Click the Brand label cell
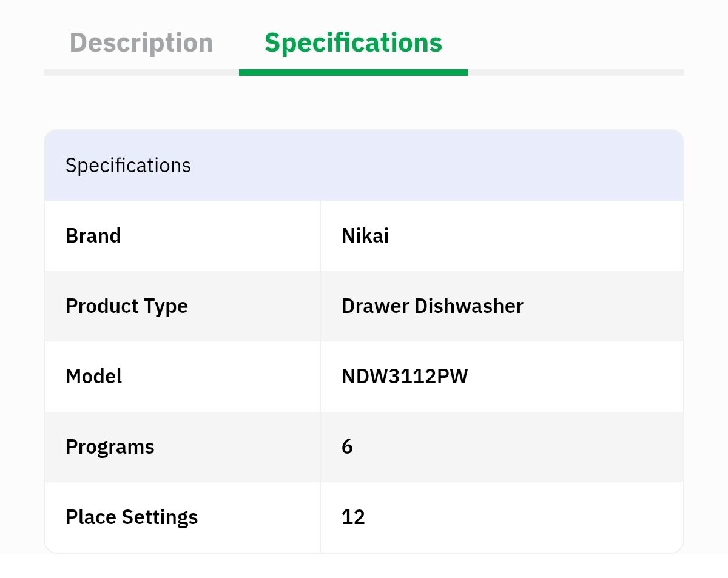The height and width of the screenshot is (578, 728). coord(182,236)
